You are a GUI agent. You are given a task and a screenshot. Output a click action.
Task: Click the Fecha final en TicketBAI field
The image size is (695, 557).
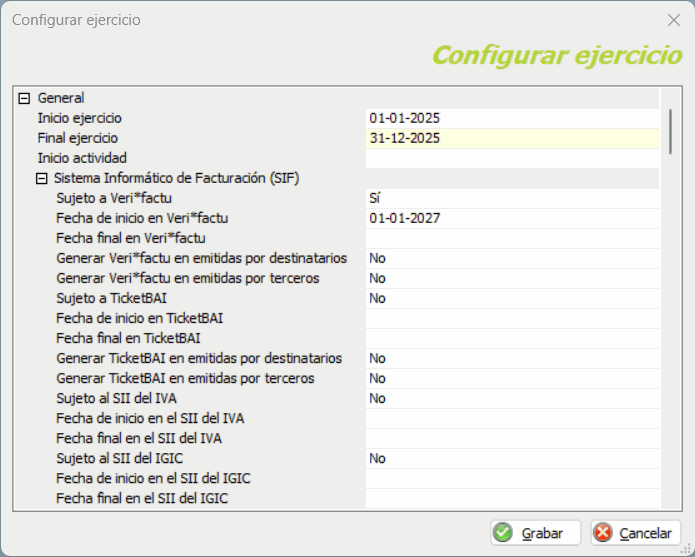512,339
